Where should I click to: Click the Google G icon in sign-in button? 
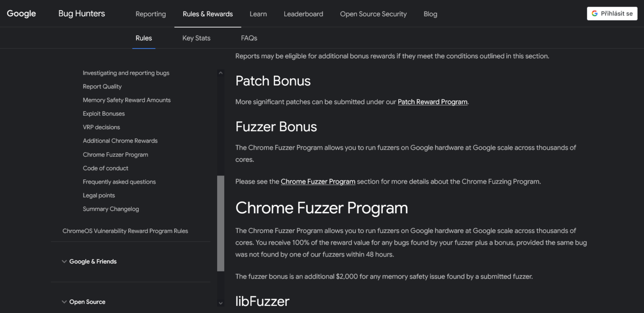pyautogui.click(x=595, y=13)
